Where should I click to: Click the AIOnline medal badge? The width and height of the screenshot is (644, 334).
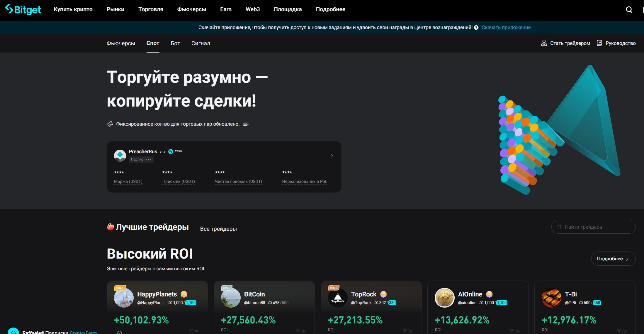[489, 294]
